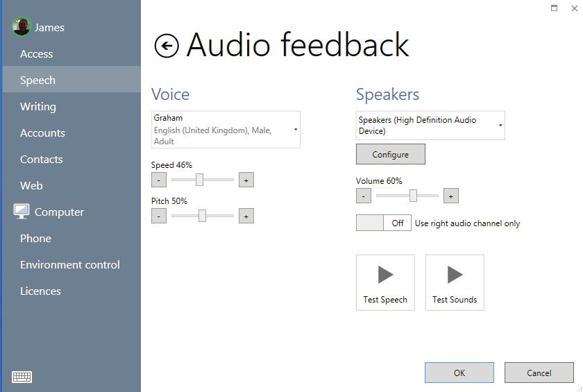Confirm changes with OK button

point(459,373)
